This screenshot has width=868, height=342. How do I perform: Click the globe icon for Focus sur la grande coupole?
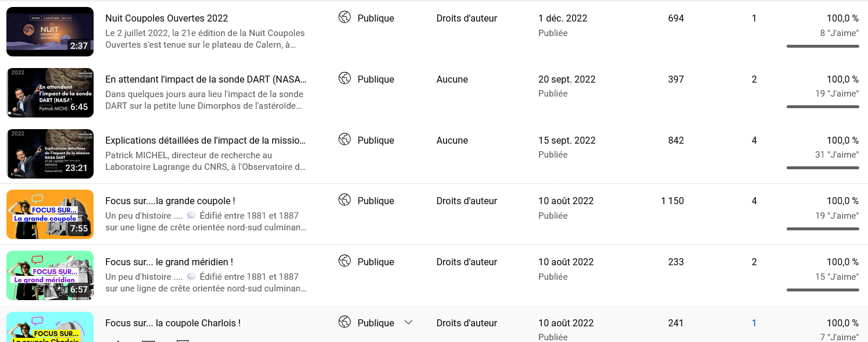coord(345,200)
